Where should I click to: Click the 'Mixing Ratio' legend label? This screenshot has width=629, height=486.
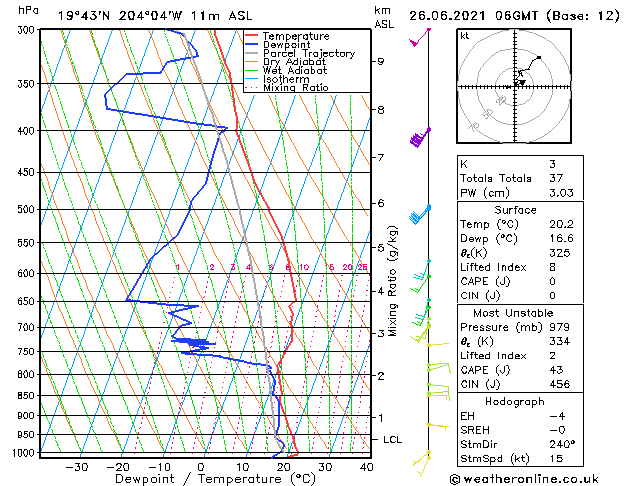(x=296, y=87)
